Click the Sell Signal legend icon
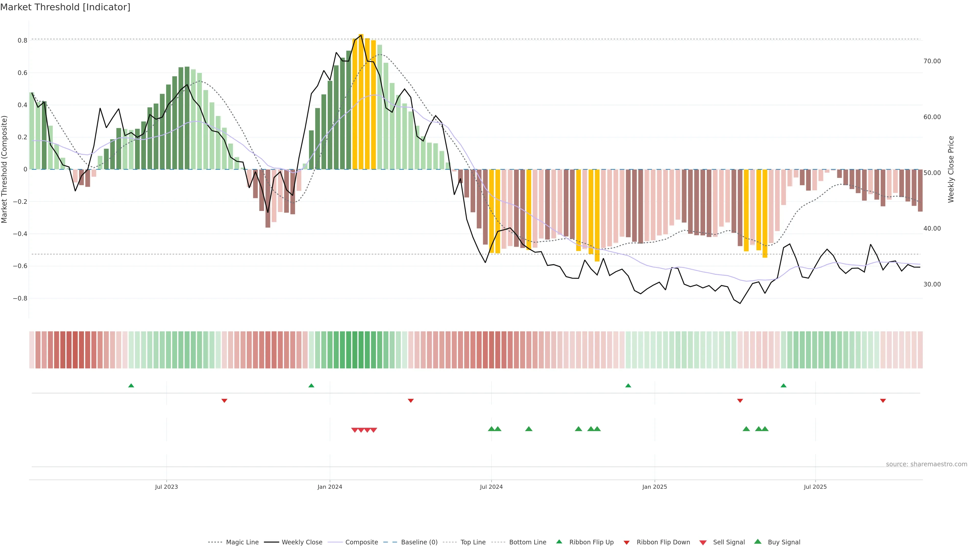This screenshot has width=980, height=551. coord(703,543)
